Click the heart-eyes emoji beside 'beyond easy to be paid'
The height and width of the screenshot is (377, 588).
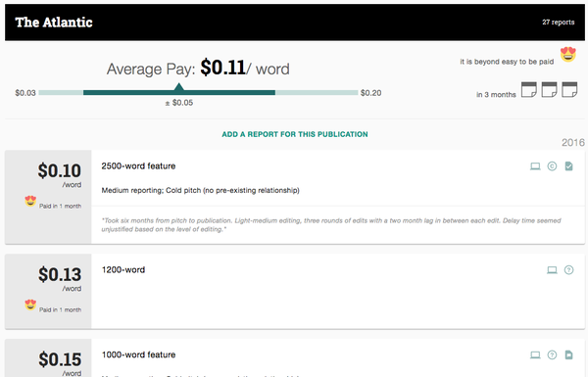[568, 54]
